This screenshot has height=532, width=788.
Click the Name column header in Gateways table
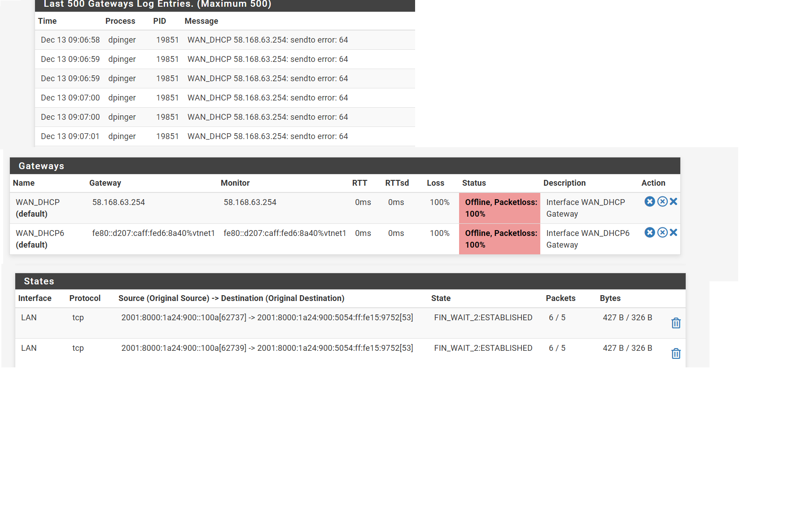click(24, 183)
